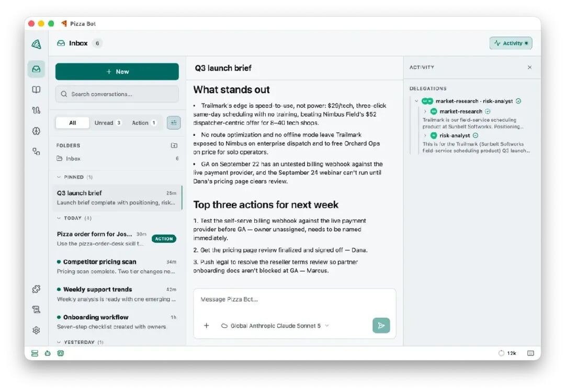Focus the Search conversations field
This screenshot has width=565, height=392.
117,94
